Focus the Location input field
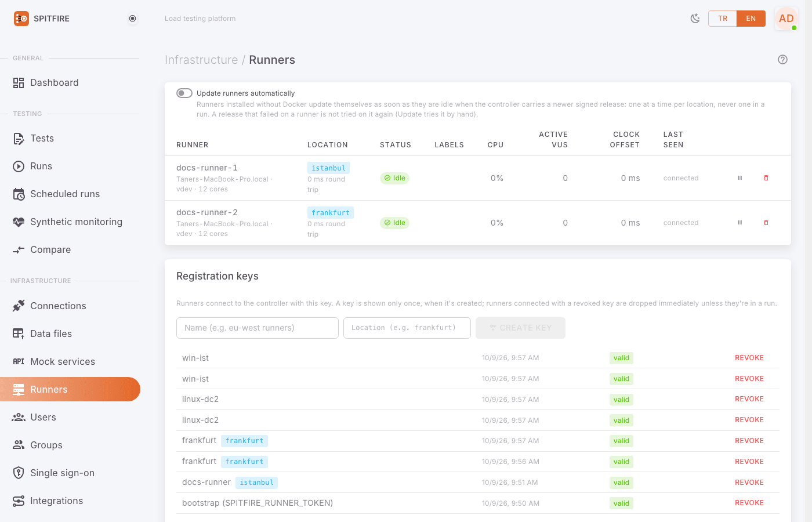This screenshot has height=522, width=812. pos(407,328)
